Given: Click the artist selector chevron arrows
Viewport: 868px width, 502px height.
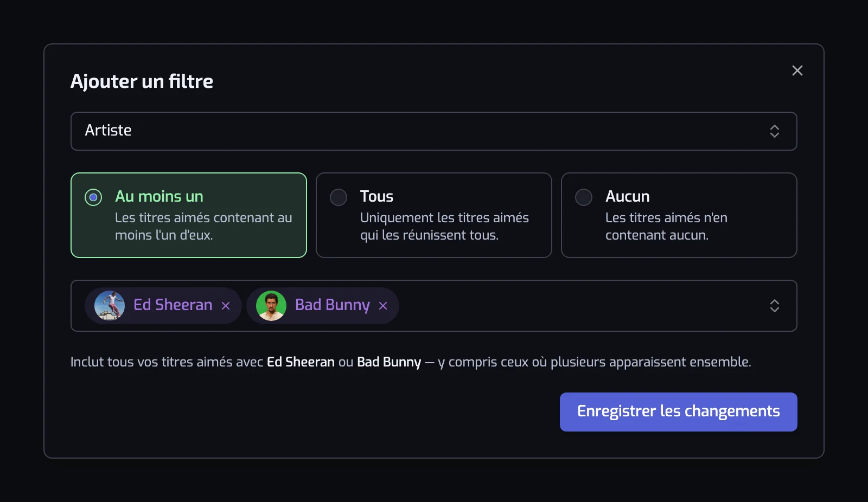Looking at the screenshot, I should [x=774, y=306].
